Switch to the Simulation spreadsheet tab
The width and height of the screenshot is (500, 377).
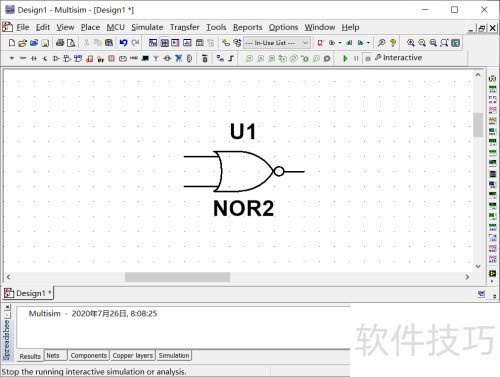pos(174,356)
